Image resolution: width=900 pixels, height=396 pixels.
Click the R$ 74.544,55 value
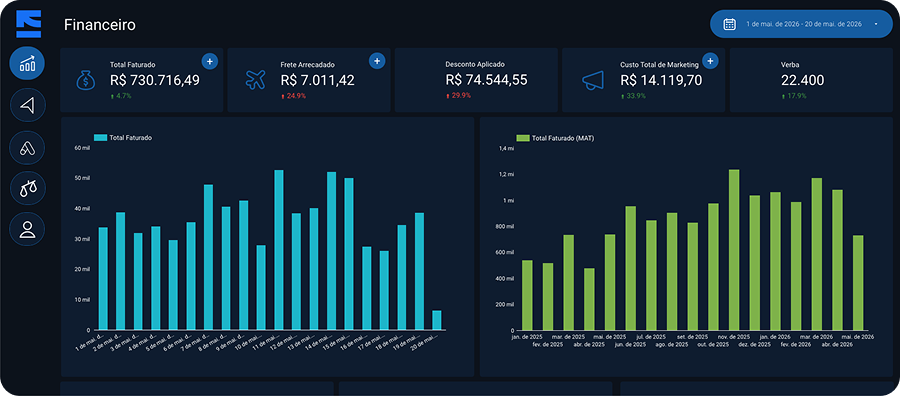pyautogui.click(x=486, y=80)
